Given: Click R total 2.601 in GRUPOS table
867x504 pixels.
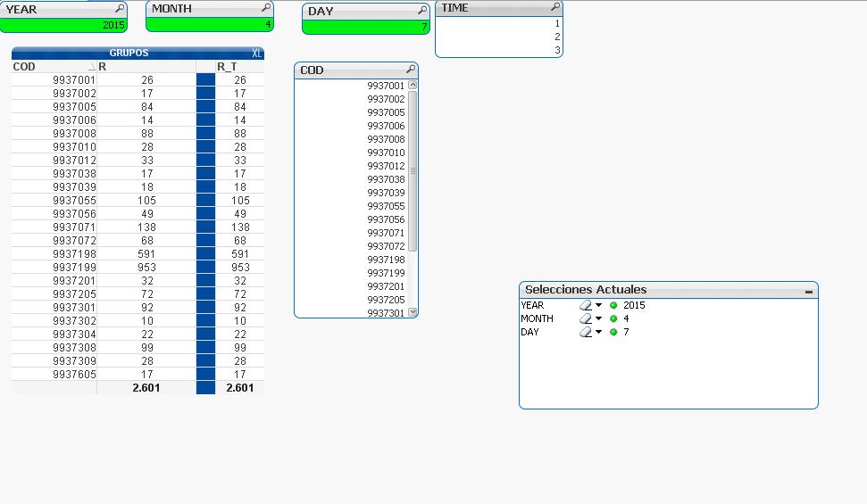Looking at the screenshot, I should pos(146,388).
